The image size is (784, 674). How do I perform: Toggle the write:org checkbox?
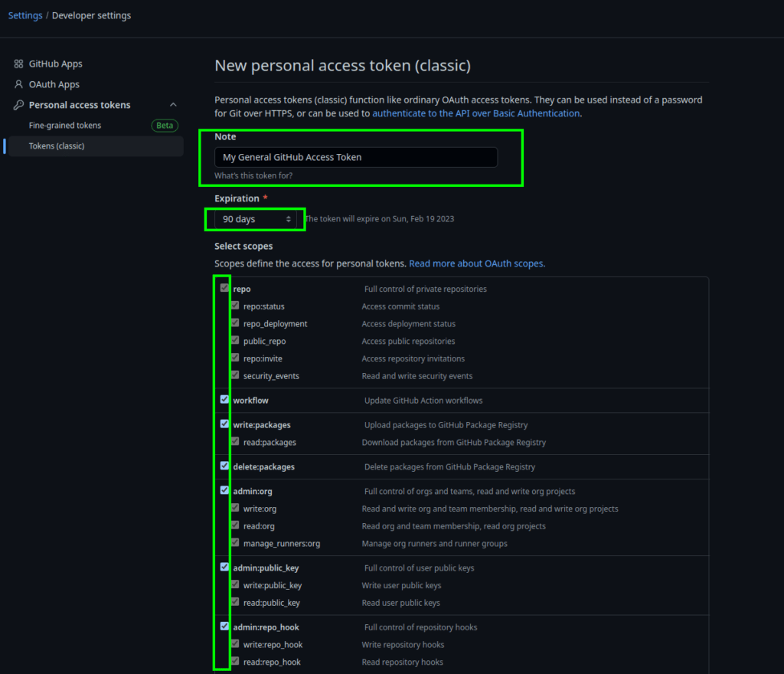point(235,508)
